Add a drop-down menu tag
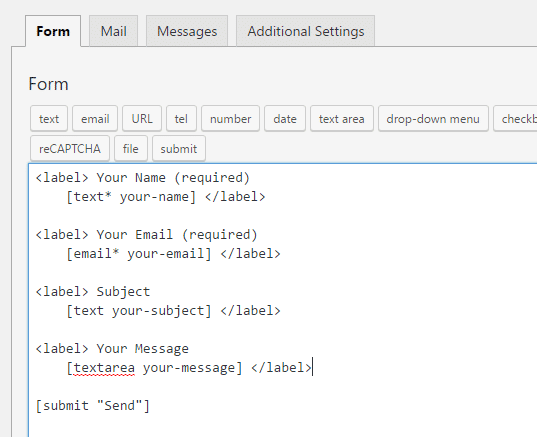 click(433, 119)
